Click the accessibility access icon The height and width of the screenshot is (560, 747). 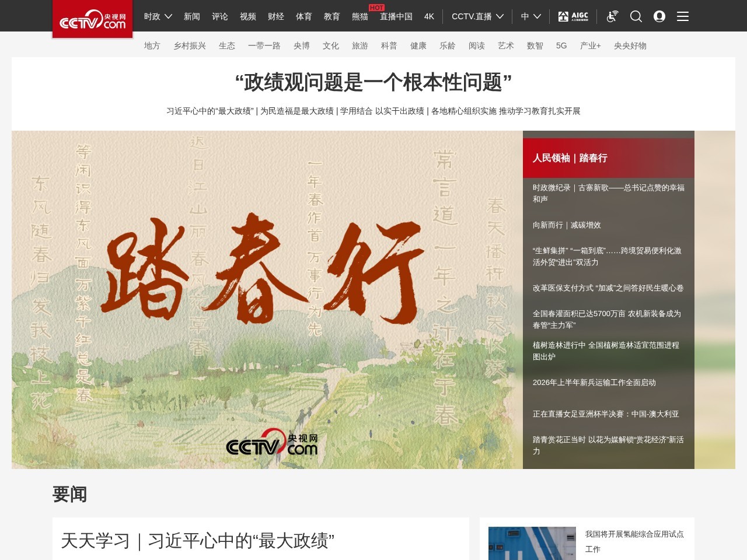tap(612, 16)
